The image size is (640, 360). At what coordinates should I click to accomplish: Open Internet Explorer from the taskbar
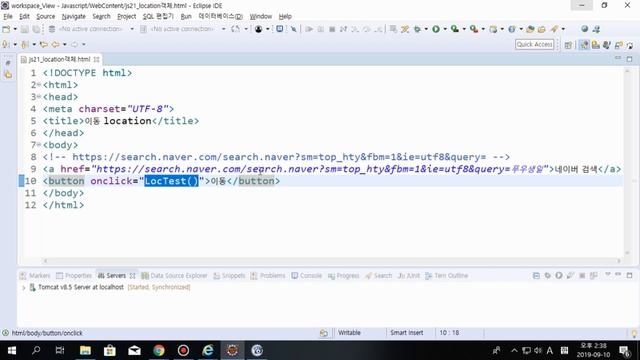[x=208, y=350]
